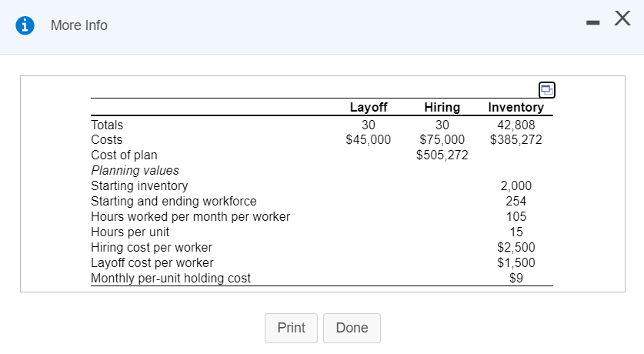Select the Cost of plan label
Screen dimensions: 644x354
tap(124, 155)
